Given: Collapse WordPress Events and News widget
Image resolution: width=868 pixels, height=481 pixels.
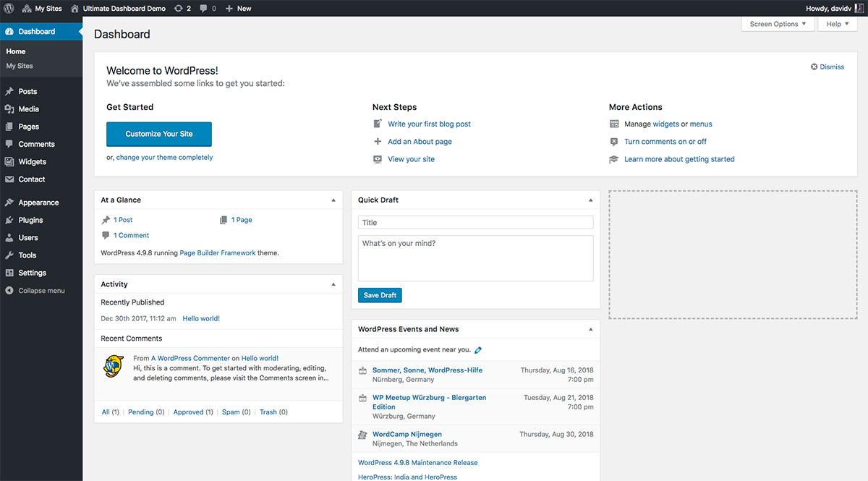Looking at the screenshot, I should pyautogui.click(x=590, y=329).
